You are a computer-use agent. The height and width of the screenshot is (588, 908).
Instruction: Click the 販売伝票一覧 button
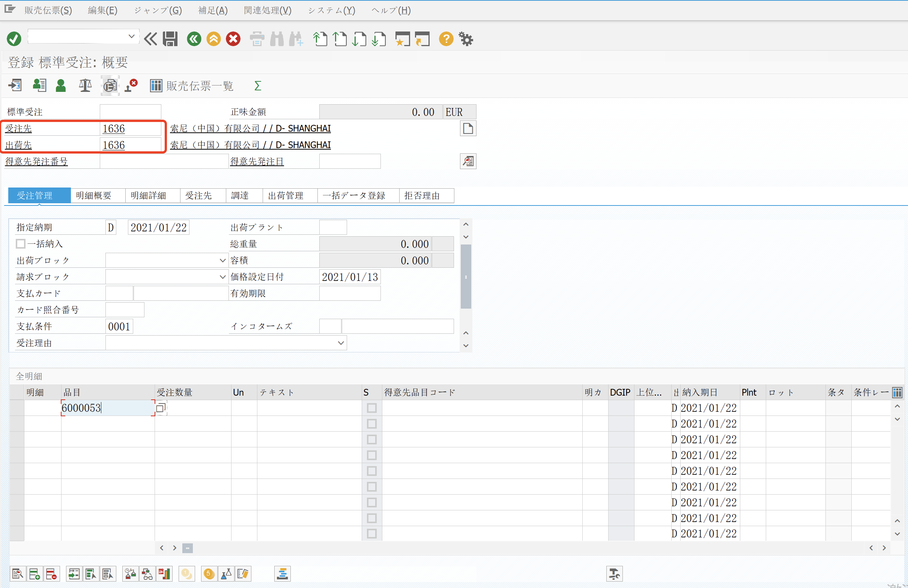tap(192, 86)
